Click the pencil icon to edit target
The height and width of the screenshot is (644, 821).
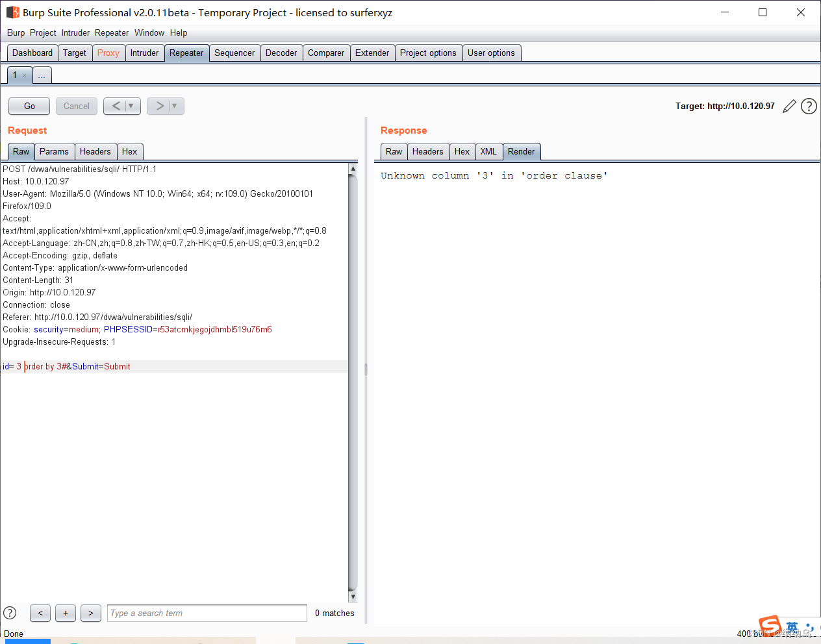(x=789, y=106)
